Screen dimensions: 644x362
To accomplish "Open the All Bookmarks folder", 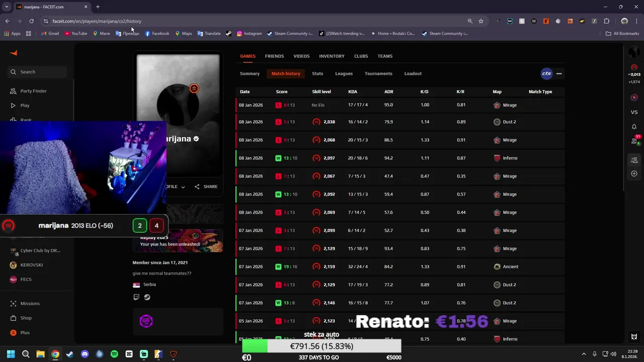I will click(x=622, y=34).
